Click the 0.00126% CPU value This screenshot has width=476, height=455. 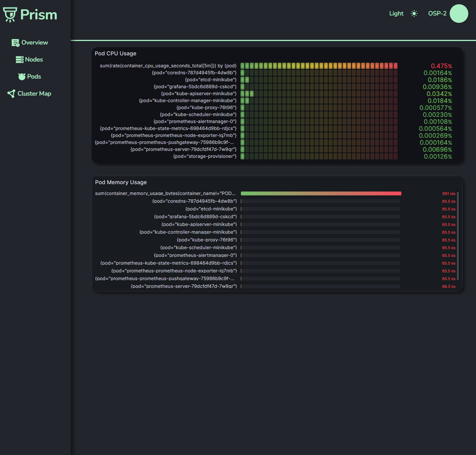(438, 157)
